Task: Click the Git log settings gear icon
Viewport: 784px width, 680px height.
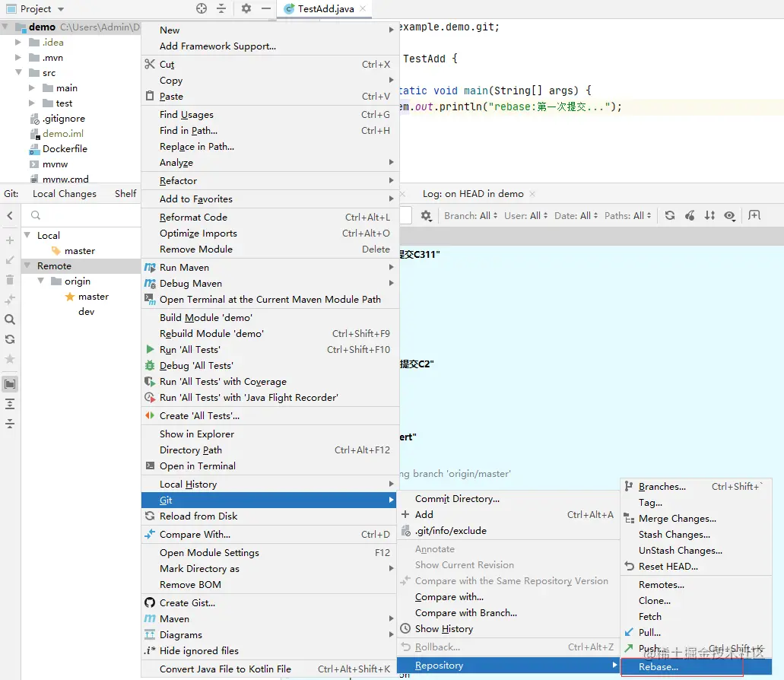Action: pos(426,215)
